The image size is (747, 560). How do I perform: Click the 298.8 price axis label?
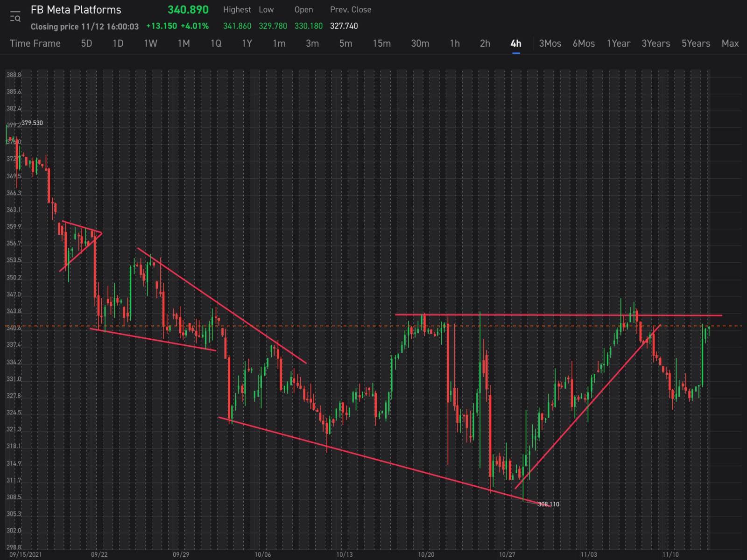[x=14, y=547]
